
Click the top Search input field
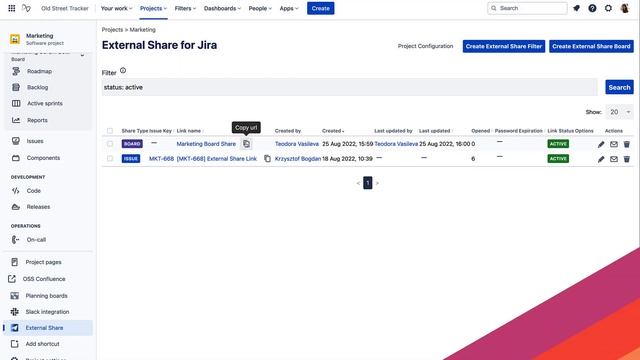[x=527, y=8]
